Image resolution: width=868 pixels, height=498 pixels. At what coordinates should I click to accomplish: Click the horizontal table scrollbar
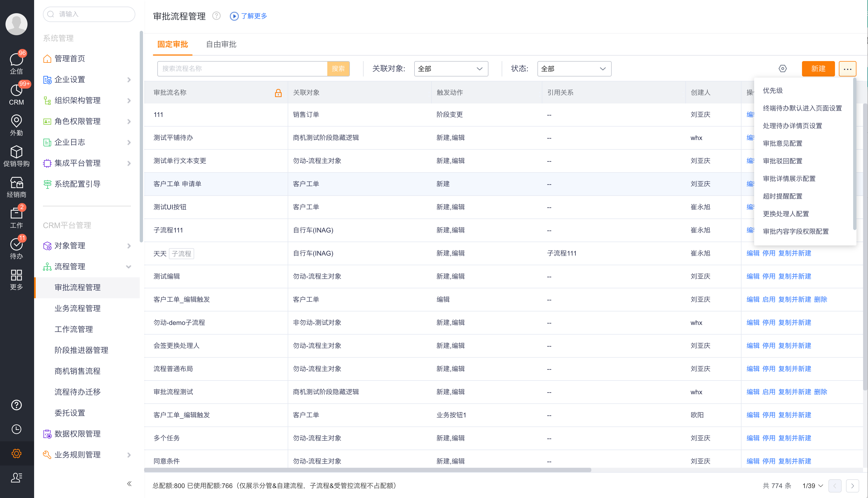coord(367,470)
